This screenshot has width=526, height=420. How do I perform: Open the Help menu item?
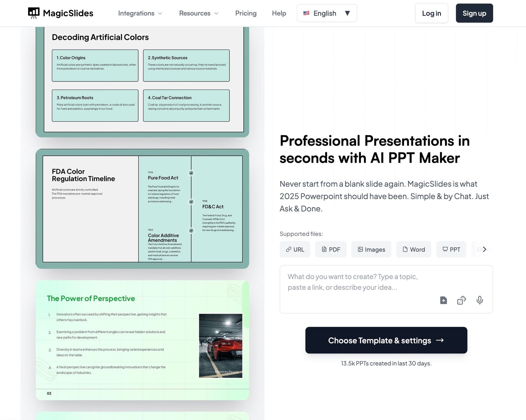pos(279,13)
